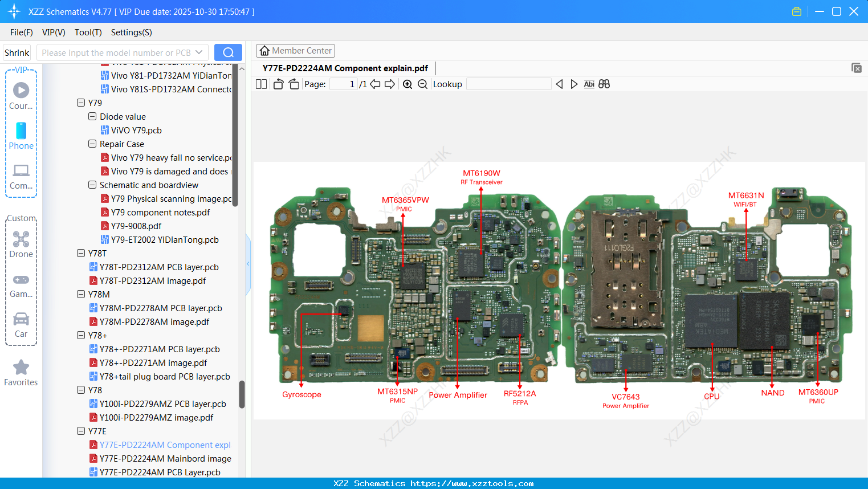Select the Y77E-PD2224AM Component explain.pdf tab
The image size is (868, 489).
(x=344, y=68)
